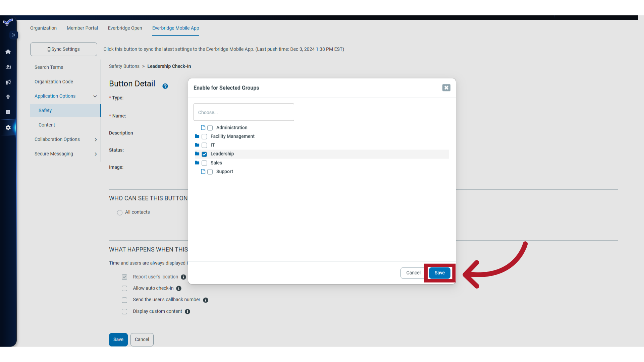Collapse Application Options chevron
This screenshot has height=362, width=644.
coord(95,96)
